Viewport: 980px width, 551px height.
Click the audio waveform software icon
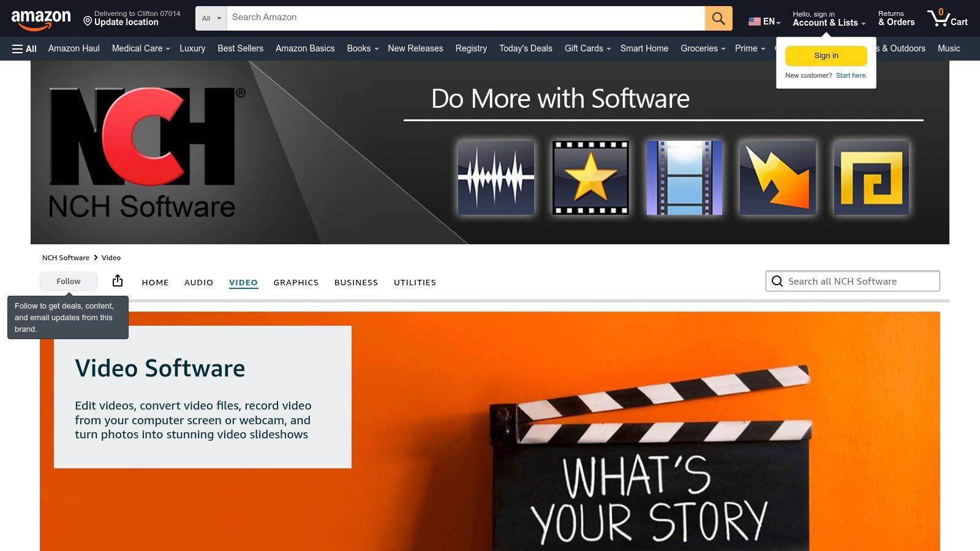tap(496, 178)
